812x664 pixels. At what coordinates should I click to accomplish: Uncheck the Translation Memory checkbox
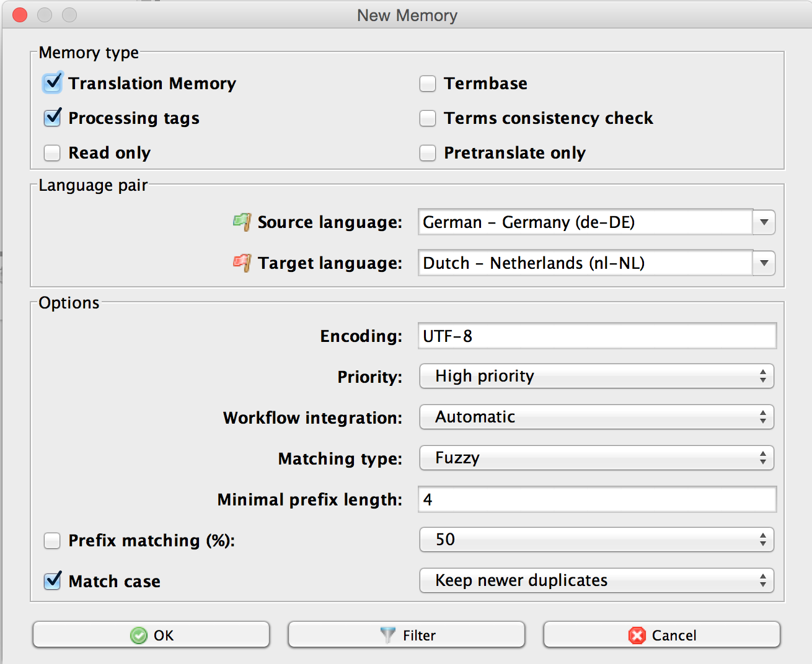(x=53, y=83)
